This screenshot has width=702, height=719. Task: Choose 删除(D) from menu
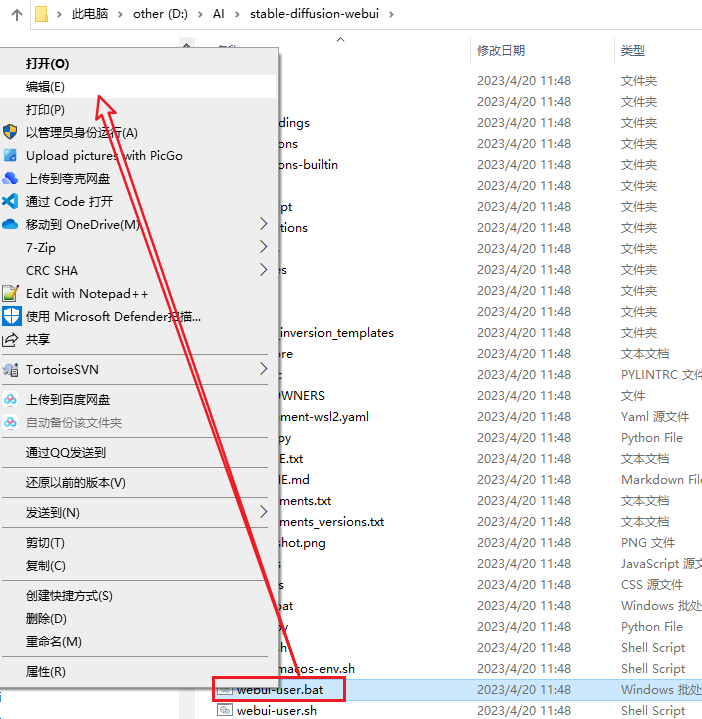pos(138,619)
